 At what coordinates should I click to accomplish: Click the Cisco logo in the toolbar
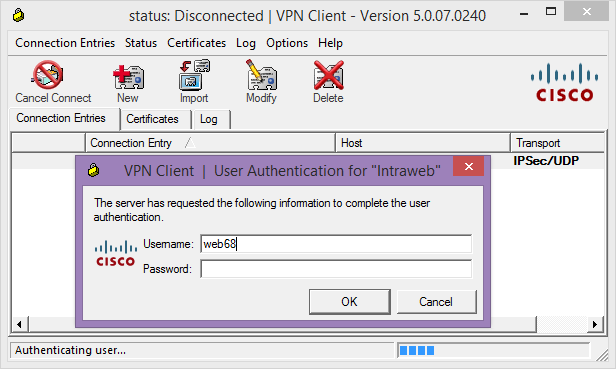point(564,83)
